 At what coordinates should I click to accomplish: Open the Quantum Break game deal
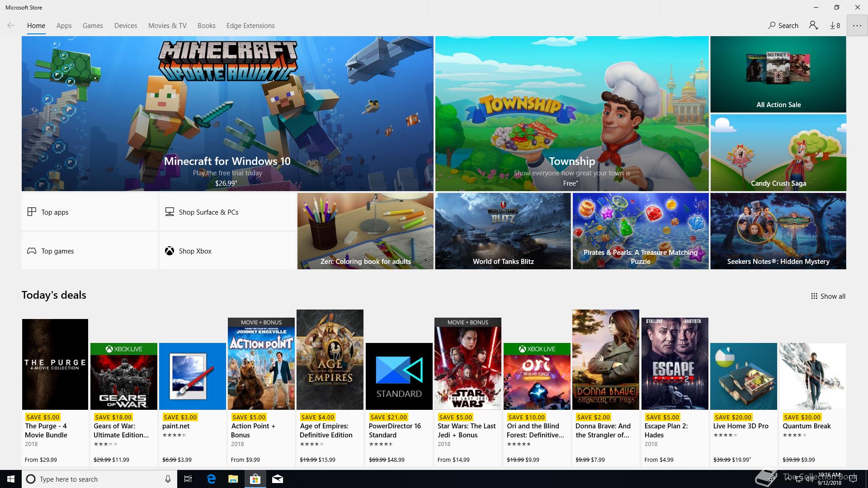[812, 404]
